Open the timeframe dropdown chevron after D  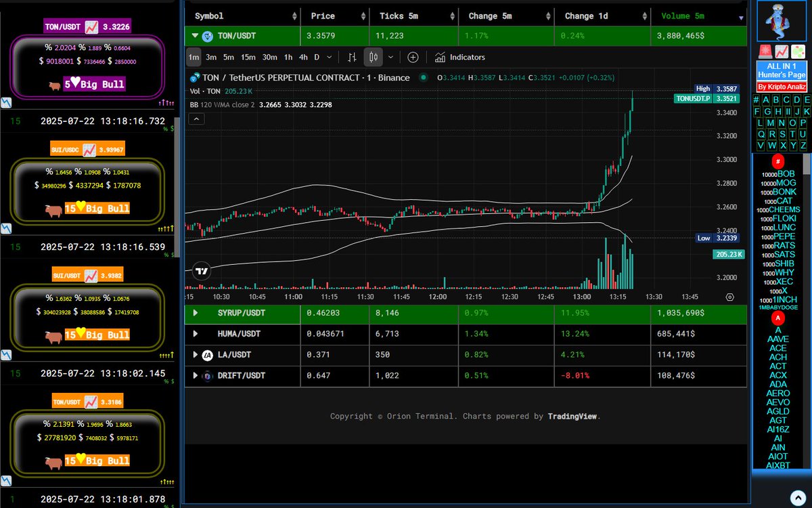329,58
